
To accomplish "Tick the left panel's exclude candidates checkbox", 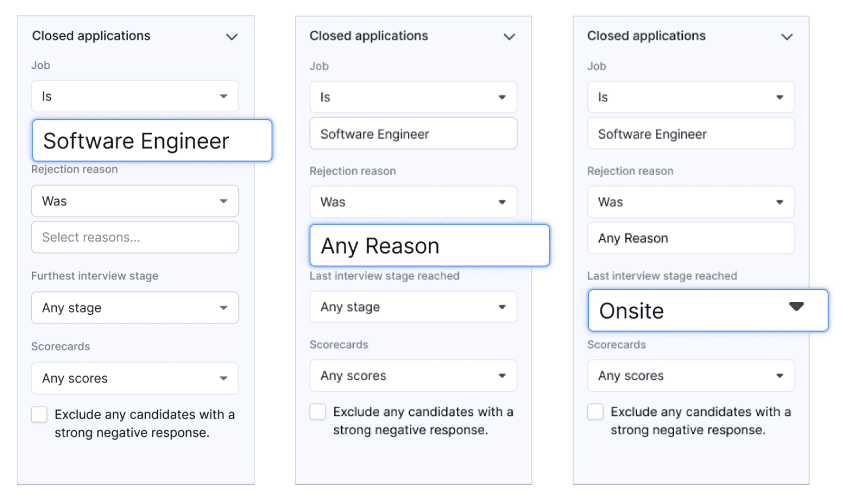I will (x=40, y=414).
